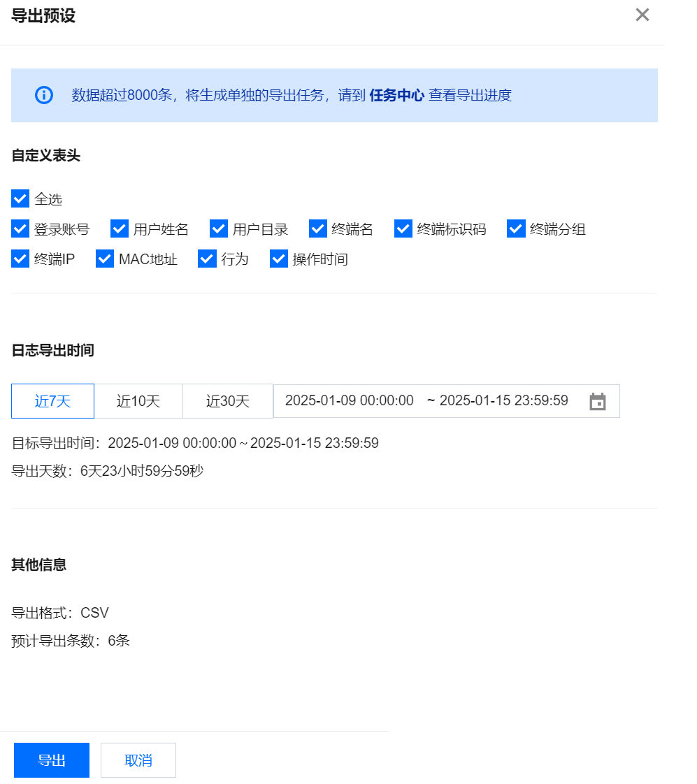This screenshot has height=784, width=697.
Task: Toggle the 终端名 checkbox
Action: point(317,228)
